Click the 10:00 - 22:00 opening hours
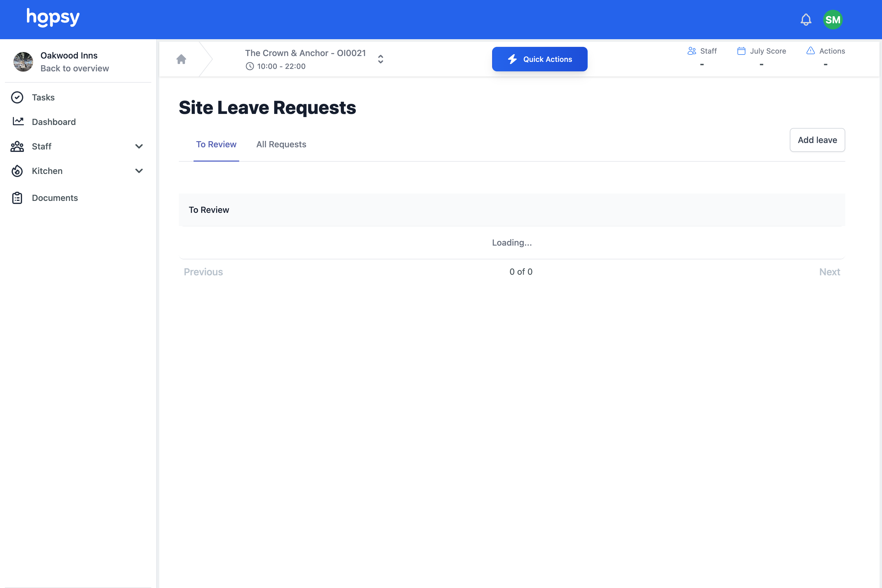Image resolution: width=882 pixels, height=588 pixels. (281, 66)
